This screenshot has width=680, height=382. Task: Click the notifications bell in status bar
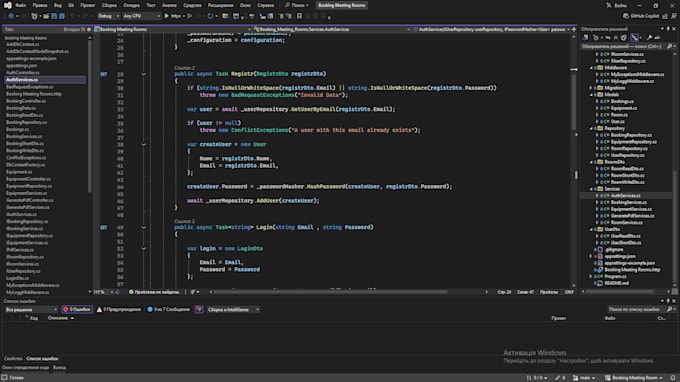[x=673, y=378]
